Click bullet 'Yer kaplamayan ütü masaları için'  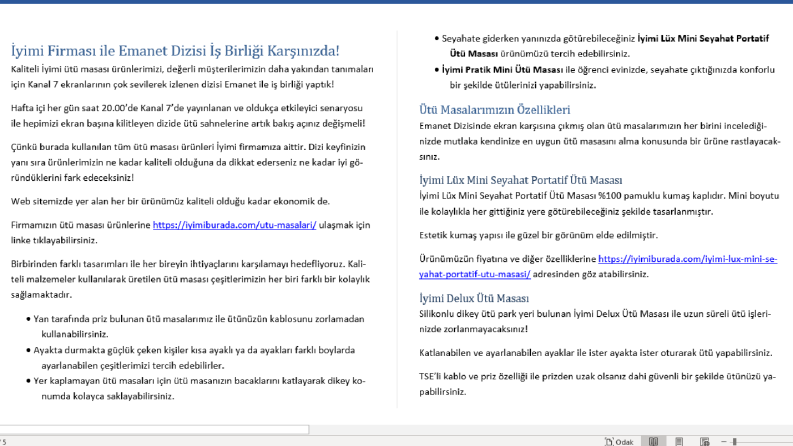coord(196,388)
